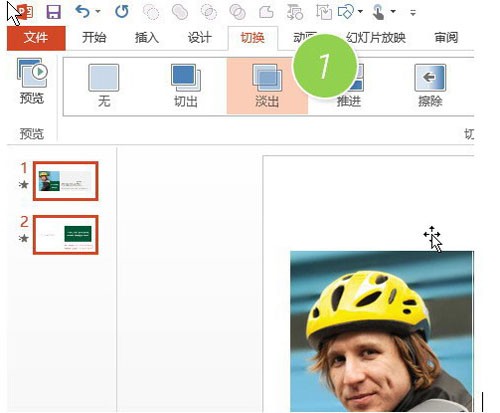Image resolution: width=500 pixels, height=413 pixels.
Task: Click the Save icon in quick access toolbar
Action: click(x=54, y=12)
